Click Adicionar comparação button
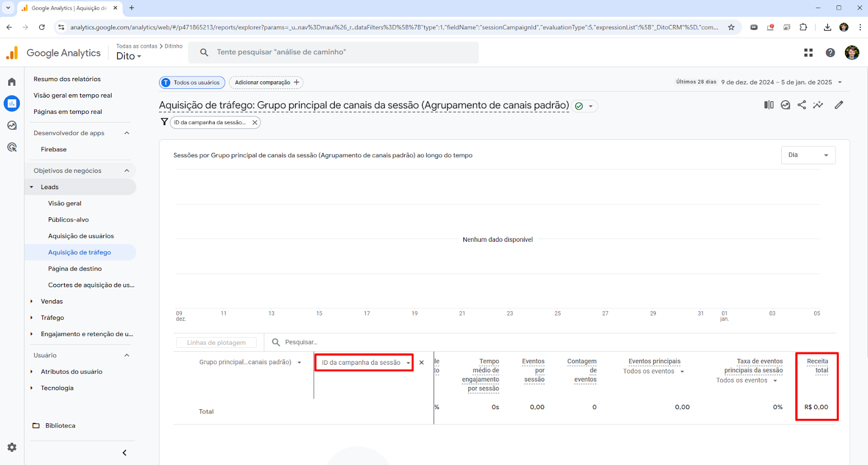 pyautogui.click(x=266, y=82)
